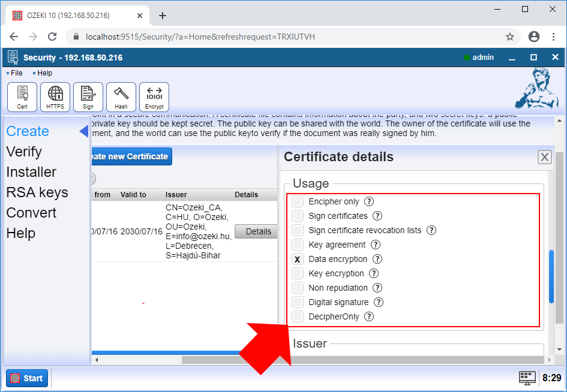Image resolution: width=567 pixels, height=392 pixels.
Task: Open the Sign toolbar tool
Action: tap(88, 97)
